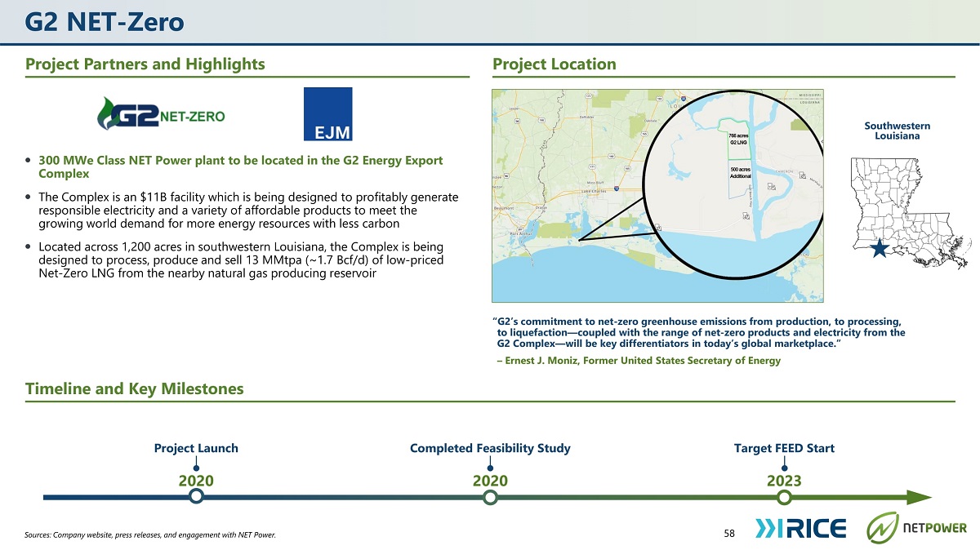Click the EJM blue square logo
The image size is (980, 550).
click(327, 114)
